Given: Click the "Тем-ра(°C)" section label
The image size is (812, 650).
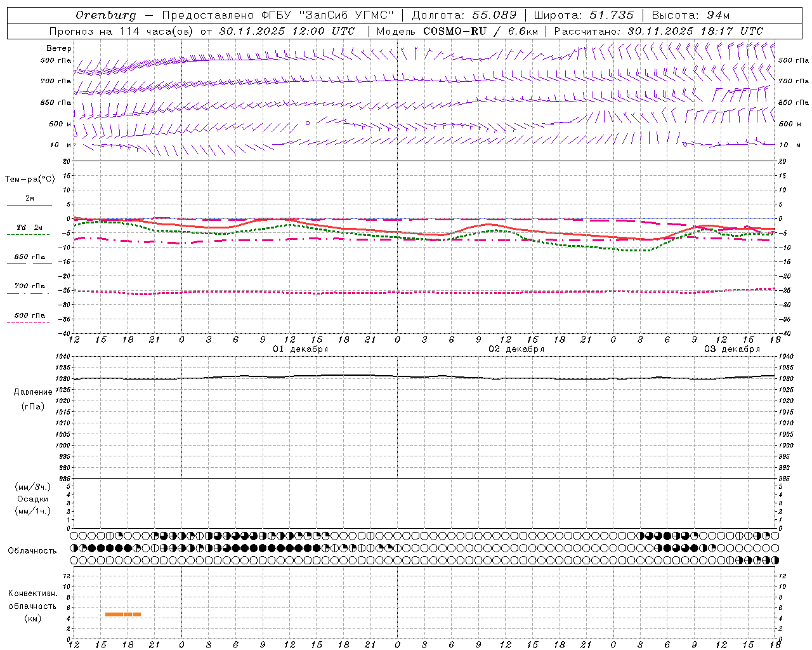Looking at the screenshot, I should [x=30, y=180].
